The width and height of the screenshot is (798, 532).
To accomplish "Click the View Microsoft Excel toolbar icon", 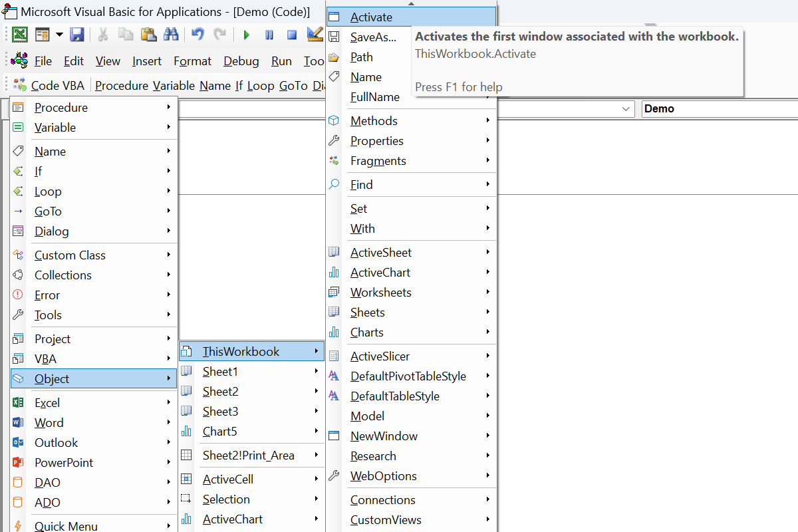I will [x=20, y=35].
